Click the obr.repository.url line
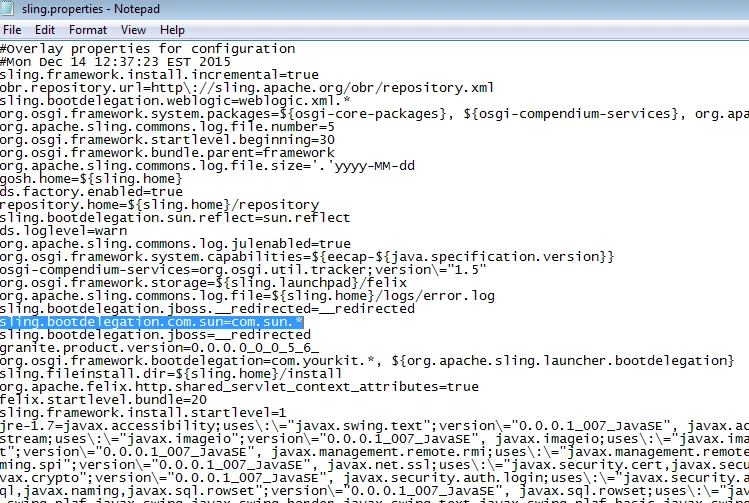This screenshot has width=749, height=503. click(247, 88)
